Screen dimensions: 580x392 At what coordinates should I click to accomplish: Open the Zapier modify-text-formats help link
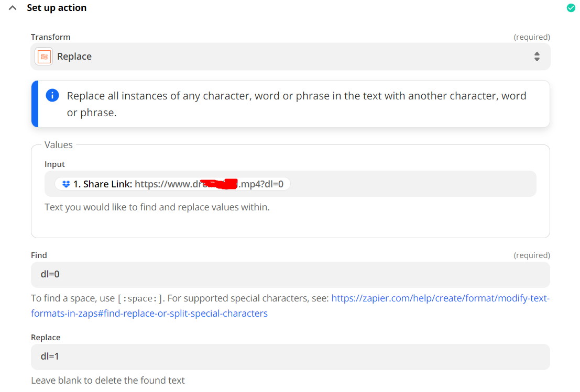click(x=440, y=298)
